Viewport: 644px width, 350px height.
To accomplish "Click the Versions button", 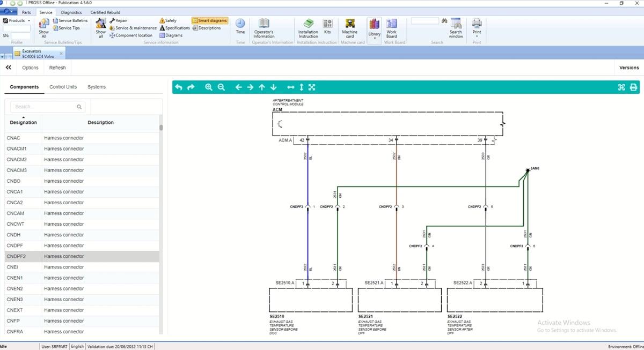I will tap(629, 68).
